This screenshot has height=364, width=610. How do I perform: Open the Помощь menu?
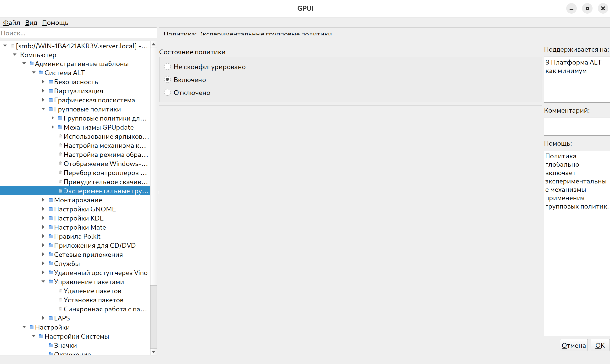[x=55, y=22]
